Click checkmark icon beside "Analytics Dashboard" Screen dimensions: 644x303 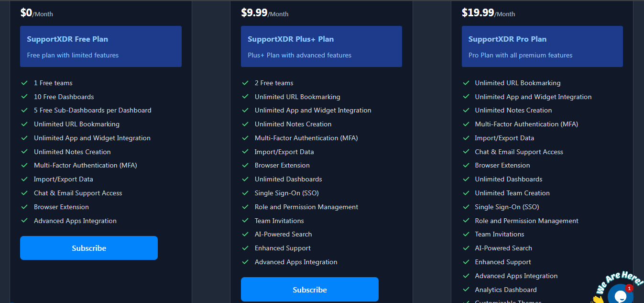pyautogui.click(x=466, y=290)
